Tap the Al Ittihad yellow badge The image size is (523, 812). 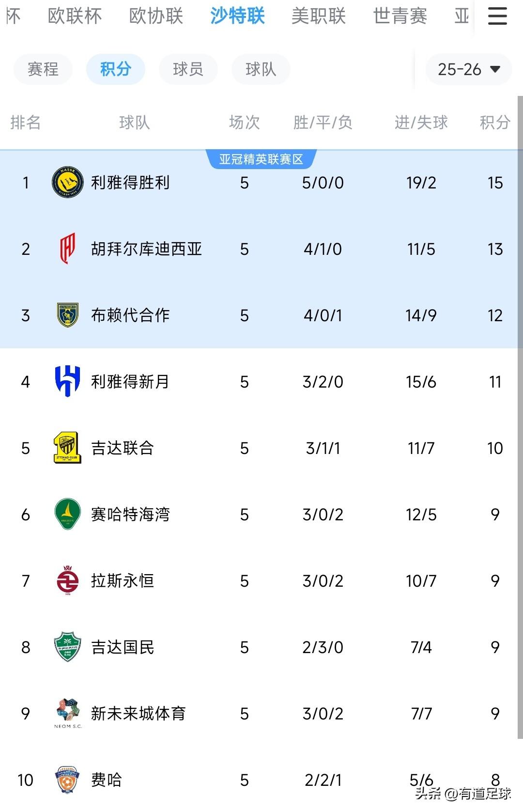point(67,448)
